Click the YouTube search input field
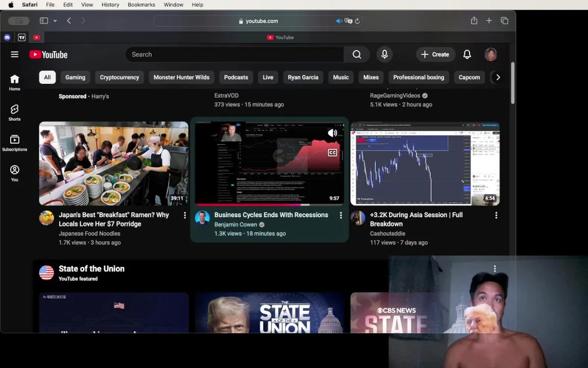Image resolution: width=588 pixels, height=368 pixels. (x=235, y=55)
